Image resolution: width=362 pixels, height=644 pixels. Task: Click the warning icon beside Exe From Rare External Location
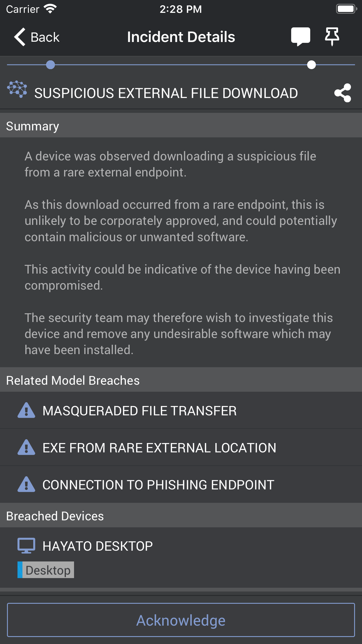(26, 447)
